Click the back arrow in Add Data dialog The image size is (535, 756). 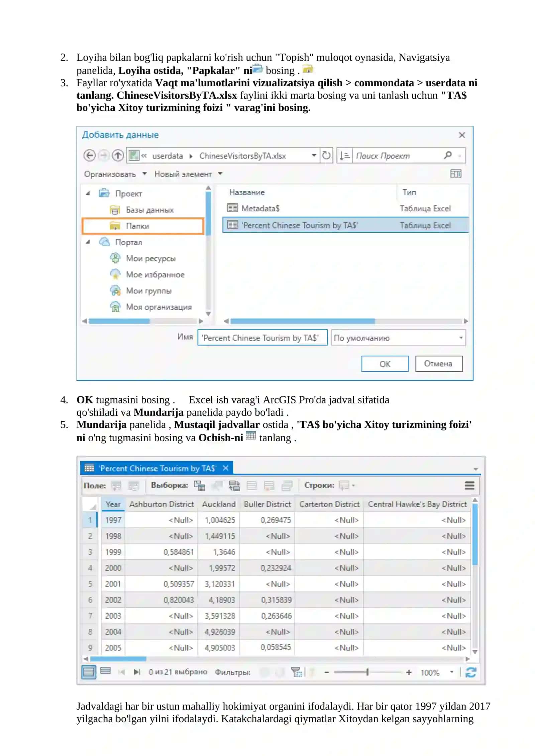[89, 155]
